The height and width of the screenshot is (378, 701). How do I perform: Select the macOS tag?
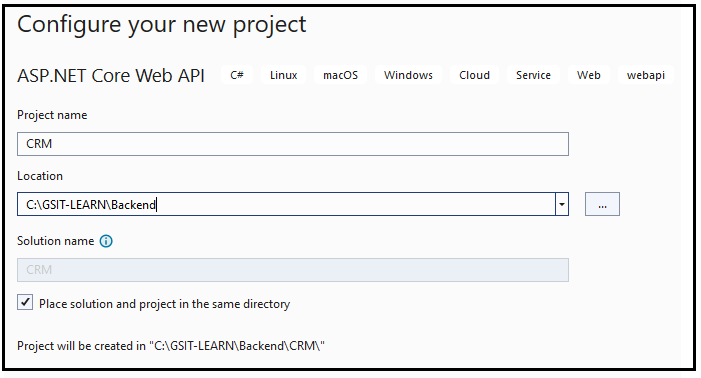pos(341,75)
